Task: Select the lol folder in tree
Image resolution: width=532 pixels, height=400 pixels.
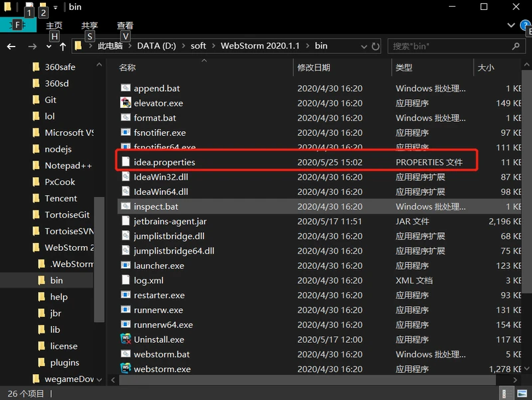Action: pos(49,116)
